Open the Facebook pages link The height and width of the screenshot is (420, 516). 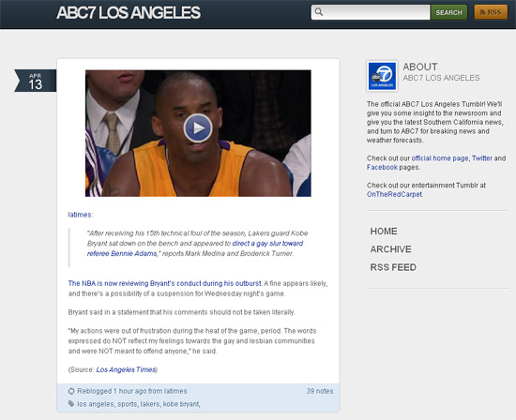[x=382, y=167]
